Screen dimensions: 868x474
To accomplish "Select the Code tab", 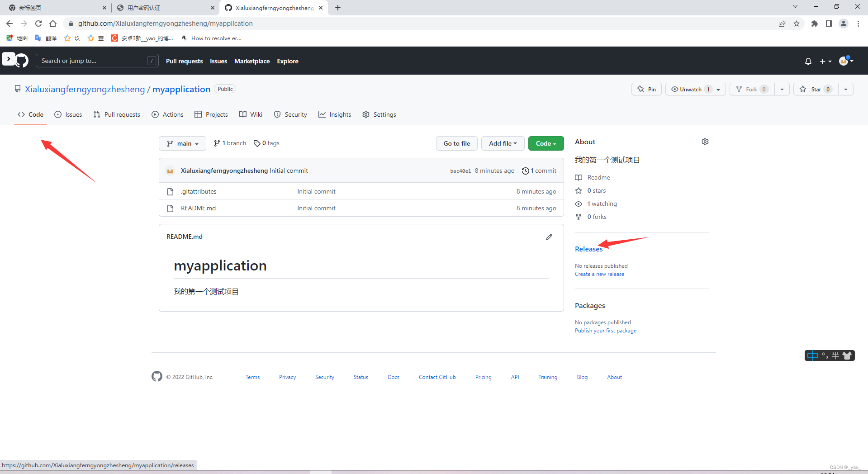I will pos(31,114).
